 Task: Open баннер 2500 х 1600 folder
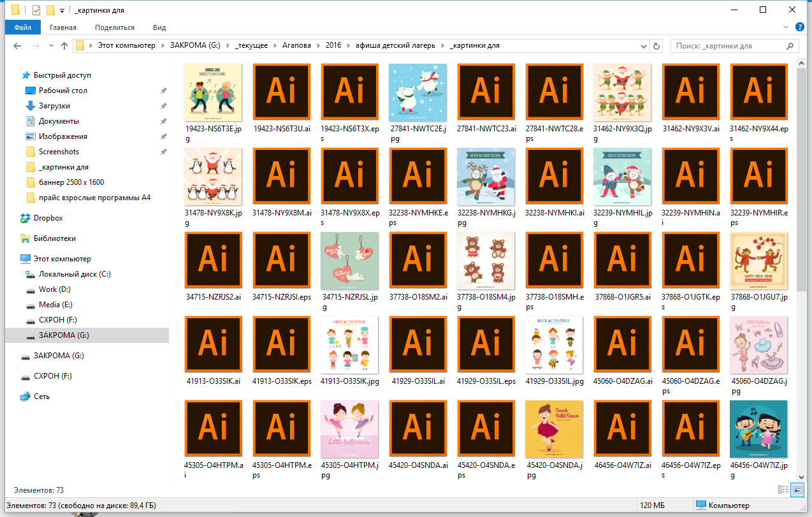click(71, 182)
